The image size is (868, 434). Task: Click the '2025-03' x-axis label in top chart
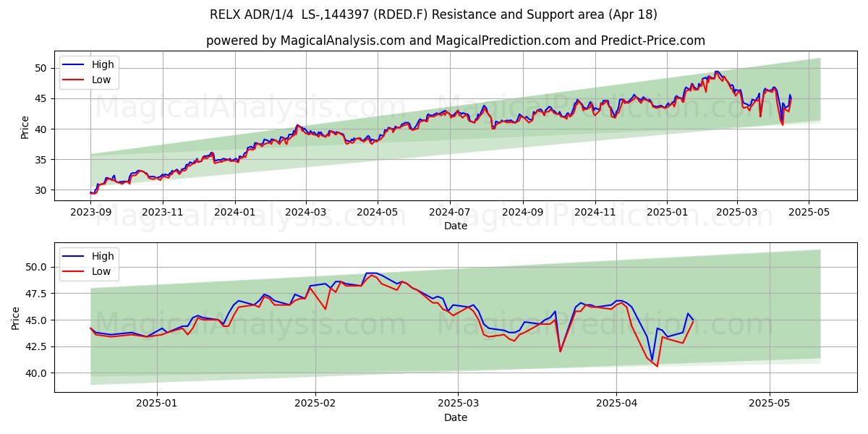click(x=736, y=213)
